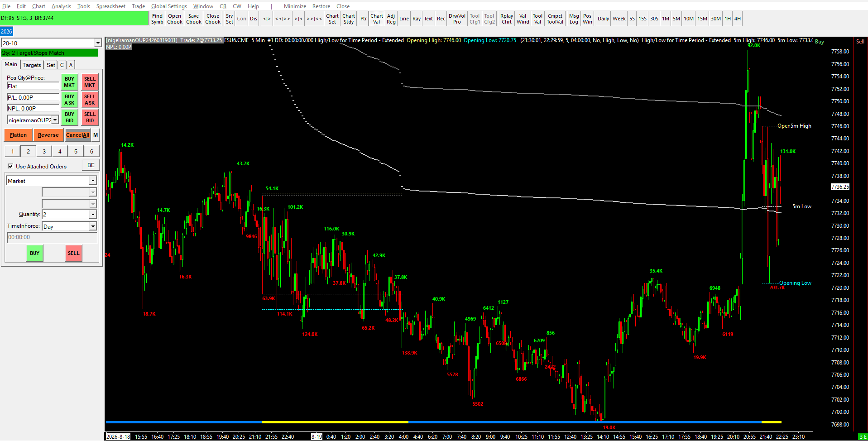Open the Analysis menu
This screenshot has height=441, width=868.
61,6
